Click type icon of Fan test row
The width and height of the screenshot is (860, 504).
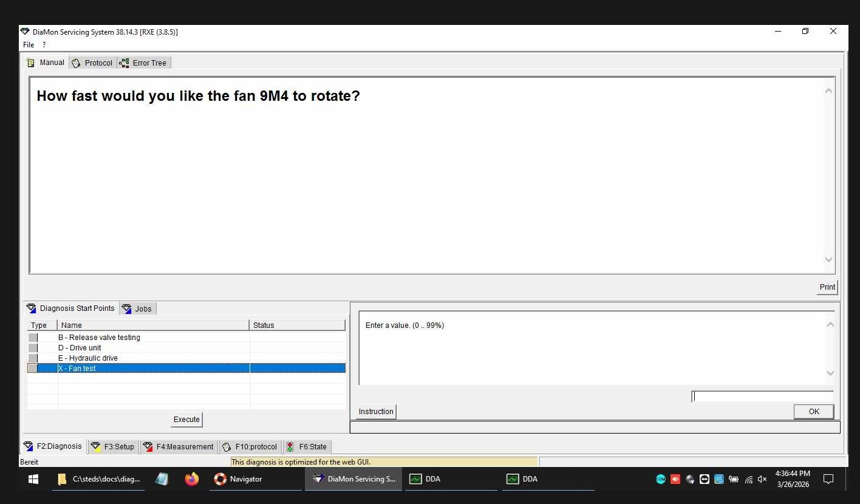pos(33,369)
